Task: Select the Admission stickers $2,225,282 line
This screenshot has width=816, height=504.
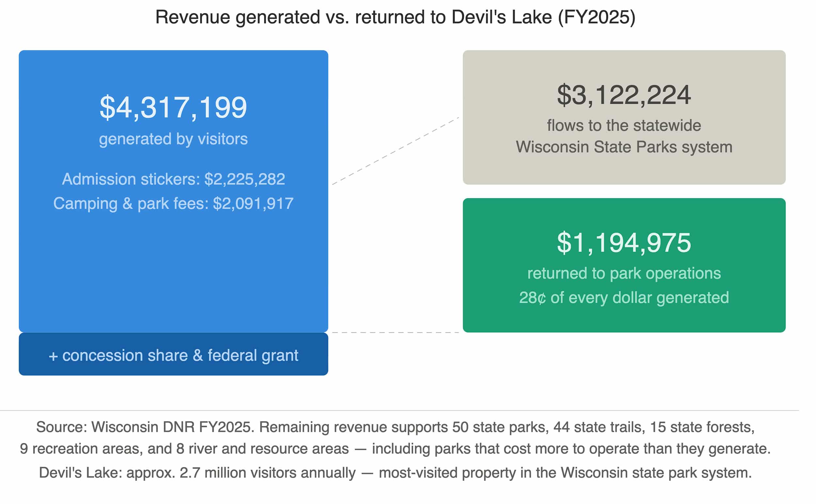Action: (173, 179)
